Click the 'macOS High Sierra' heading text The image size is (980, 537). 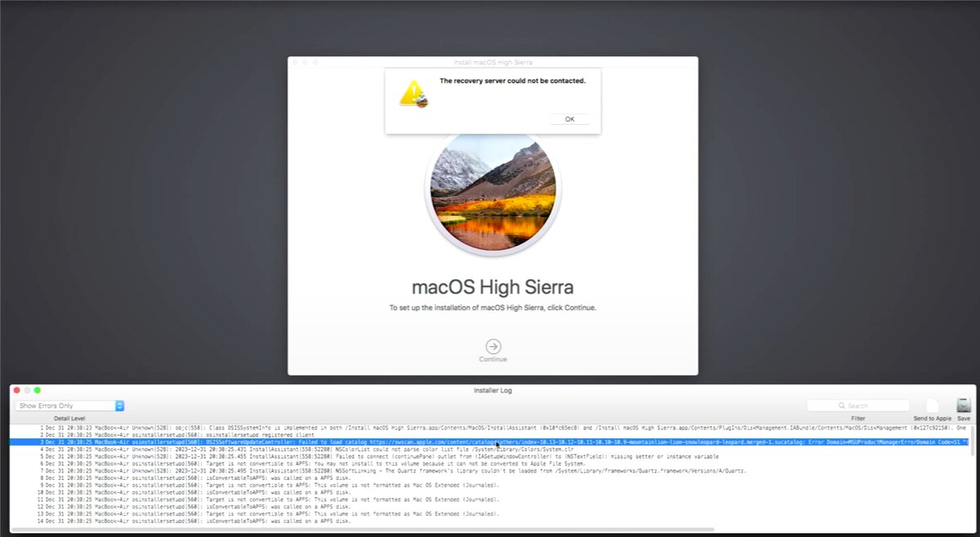click(x=492, y=287)
